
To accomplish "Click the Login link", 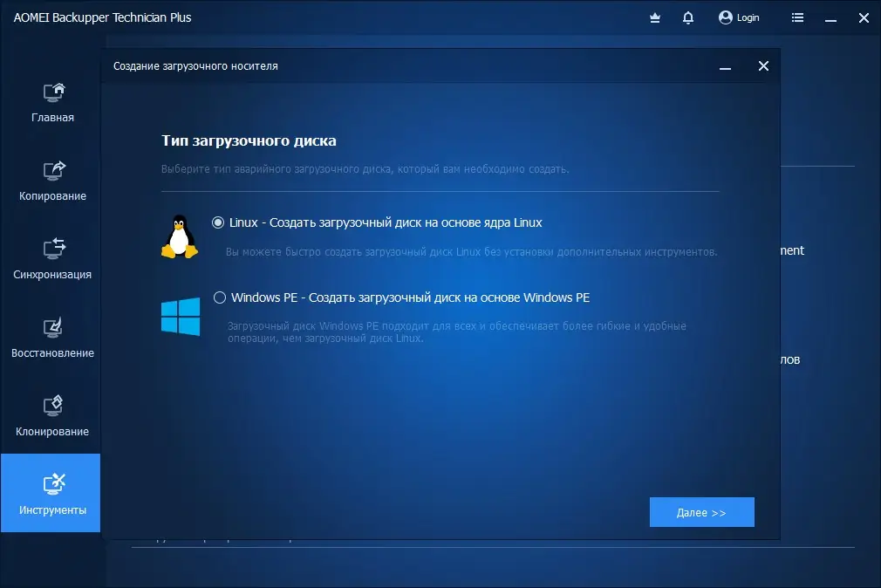I will click(747, 17).
